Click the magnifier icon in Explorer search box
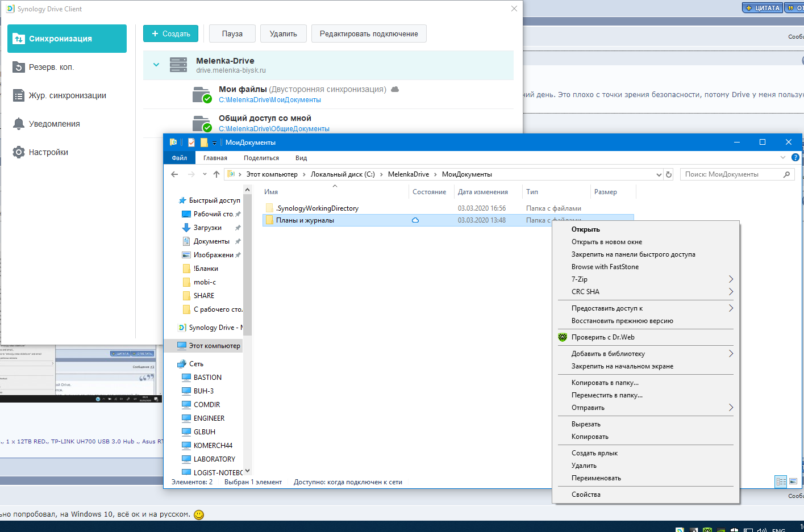 click(x=787, y=174)
